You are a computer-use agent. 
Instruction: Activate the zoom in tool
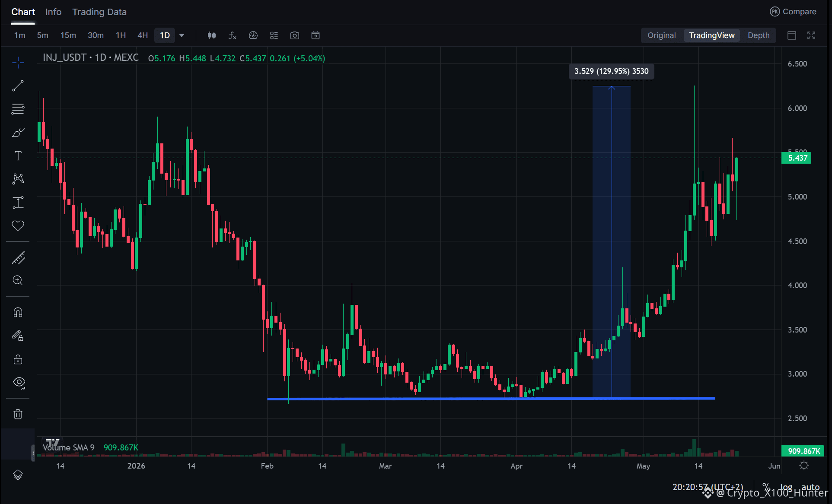tap(18, 280)
